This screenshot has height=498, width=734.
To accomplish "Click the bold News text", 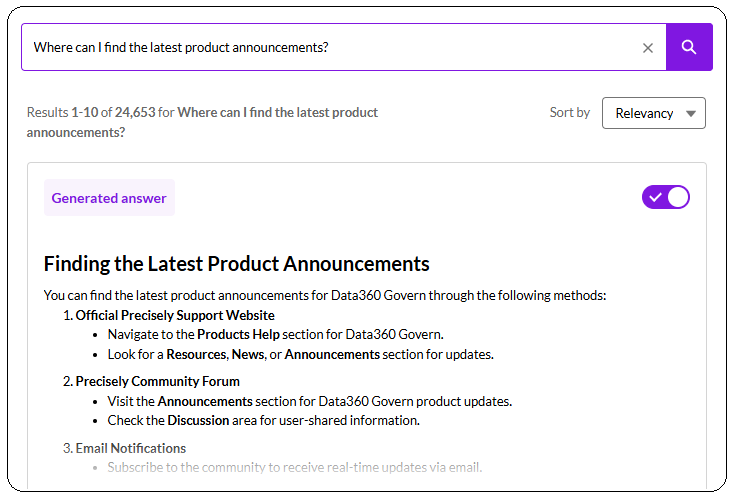I will click(x=248, y=354).
